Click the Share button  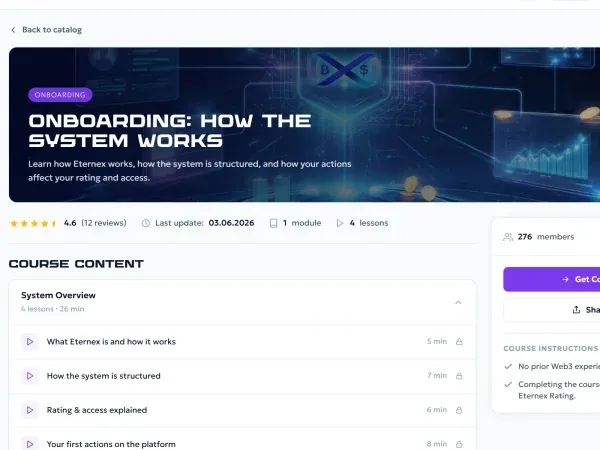[552, 310]
